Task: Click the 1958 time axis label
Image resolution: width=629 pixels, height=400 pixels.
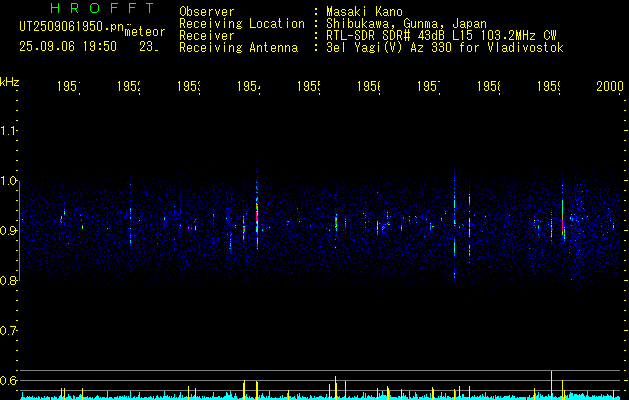Action: point(489,87)
